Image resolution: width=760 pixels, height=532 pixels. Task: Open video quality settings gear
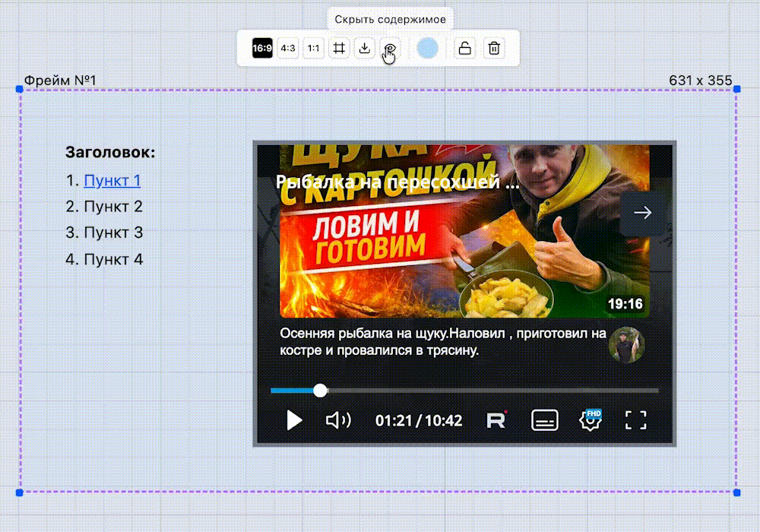pyautogui.click(x=591, y=420)
